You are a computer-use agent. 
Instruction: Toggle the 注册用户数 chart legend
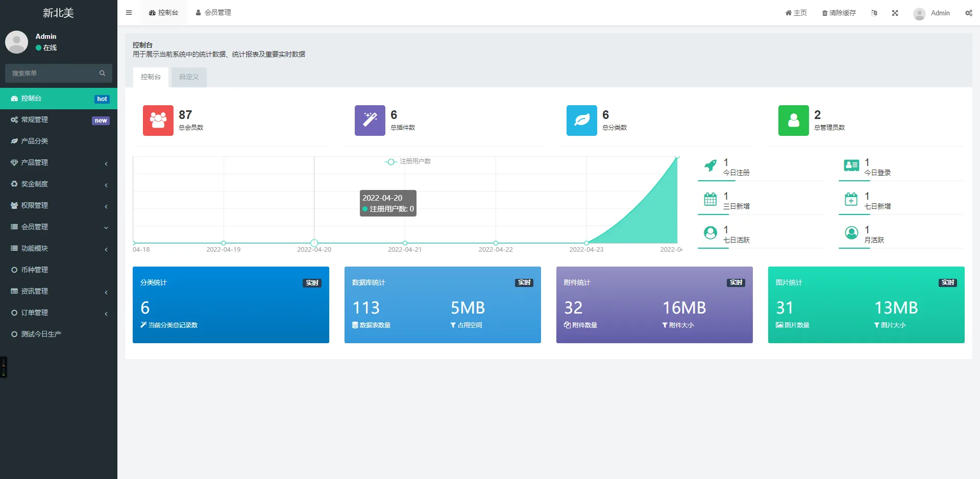click(408, 161)
